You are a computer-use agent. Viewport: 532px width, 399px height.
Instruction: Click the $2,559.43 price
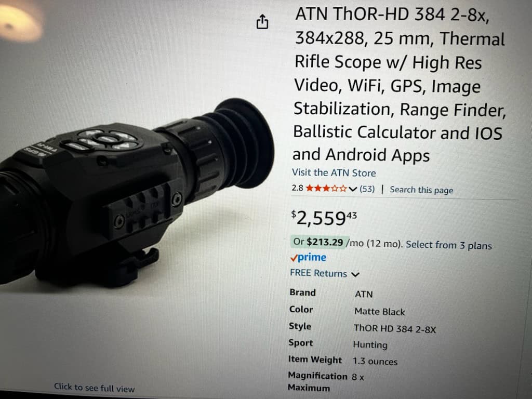pos(324,218)
